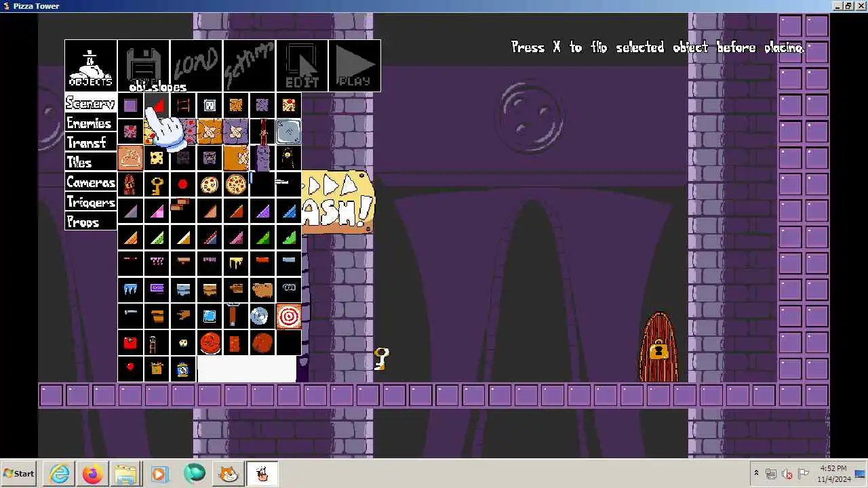This screenshot has width=868, height=488.
Task: Pick the red door object in palette
Action: 130,184
